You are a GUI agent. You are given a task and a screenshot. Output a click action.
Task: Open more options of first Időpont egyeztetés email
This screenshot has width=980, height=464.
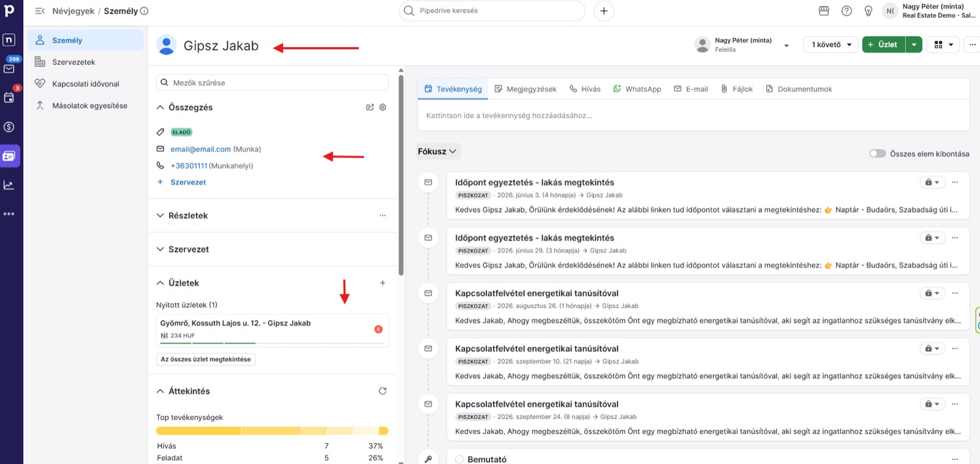(955, 182)
